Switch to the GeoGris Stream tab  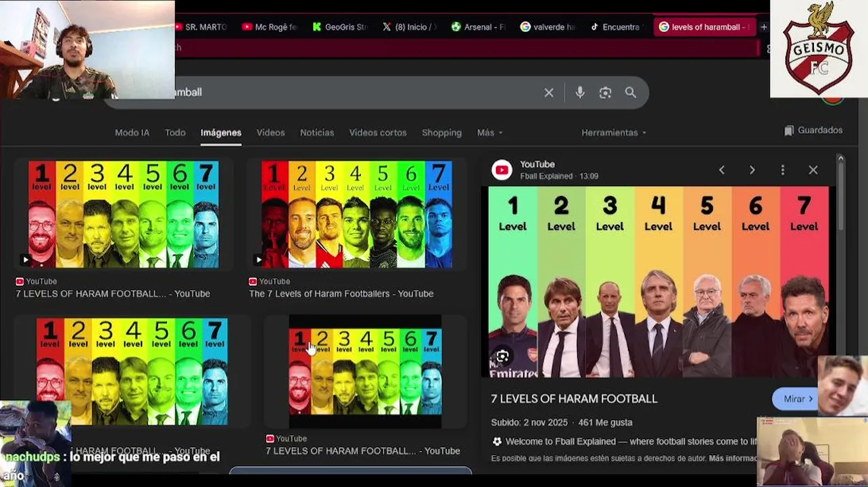pos(340,27)
